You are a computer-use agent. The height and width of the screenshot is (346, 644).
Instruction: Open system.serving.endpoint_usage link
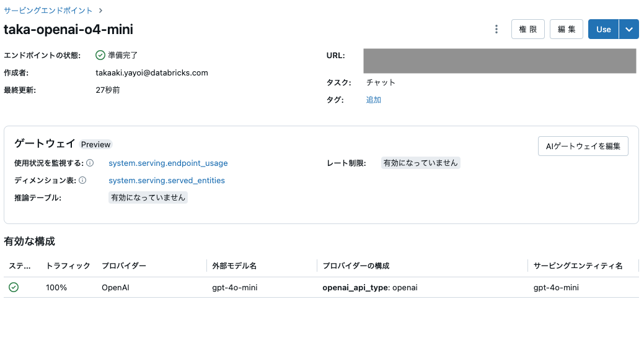click(x=168, y=163)
